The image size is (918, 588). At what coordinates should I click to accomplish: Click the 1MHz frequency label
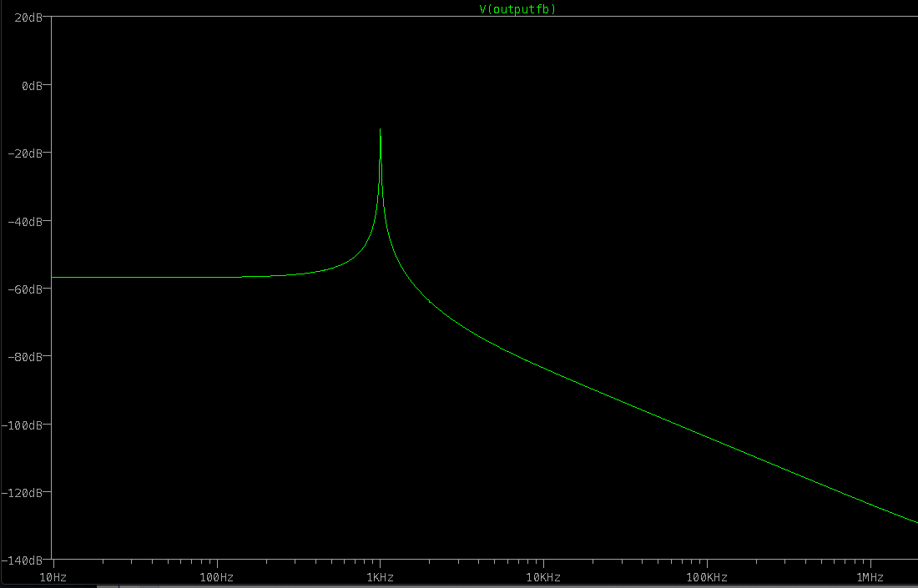pyautogui.click(x=870, y=577)
